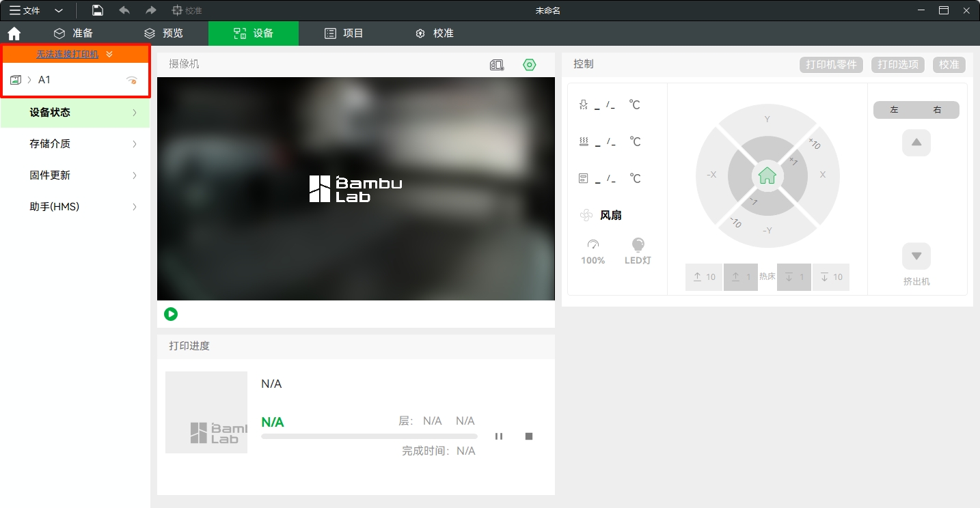Click the nozzle temperature icon
The width and height of the screenshot is (980, 508).
point(583,105)
